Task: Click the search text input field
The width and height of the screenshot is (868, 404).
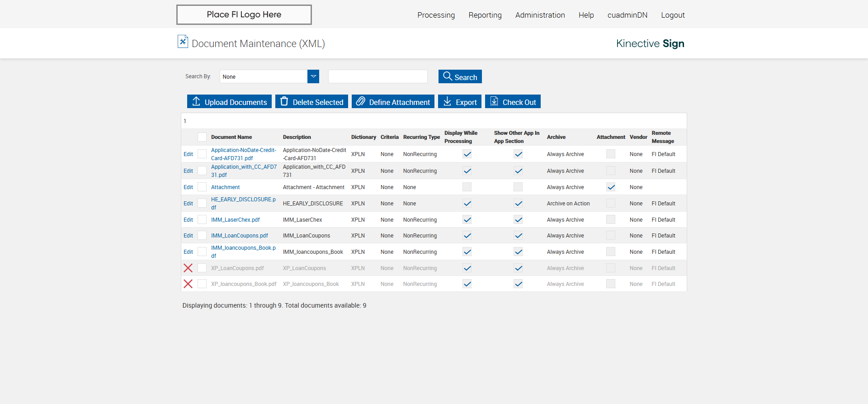Action: click(377, 76)
